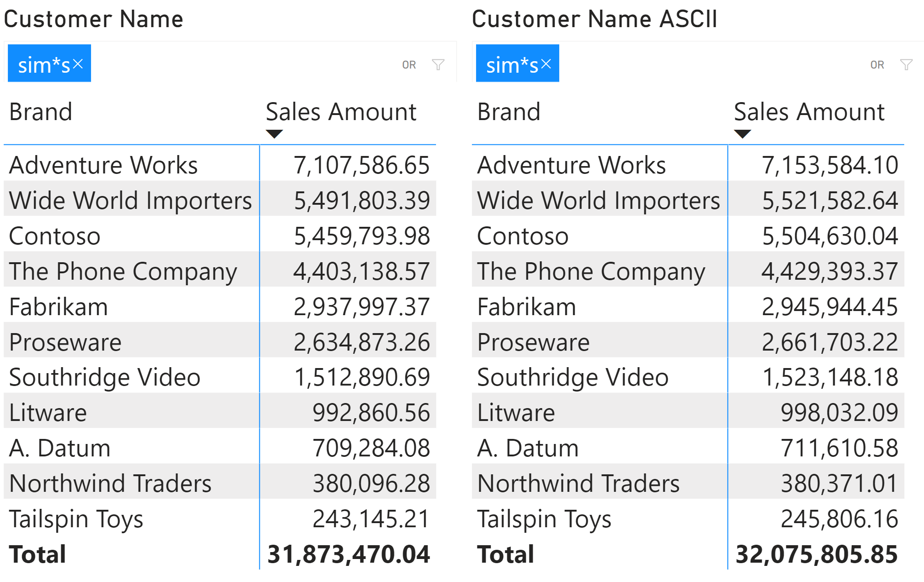Click value 2,937,997.37
The height and width of the screenshot is (582, 924).
tap(362, 307)
